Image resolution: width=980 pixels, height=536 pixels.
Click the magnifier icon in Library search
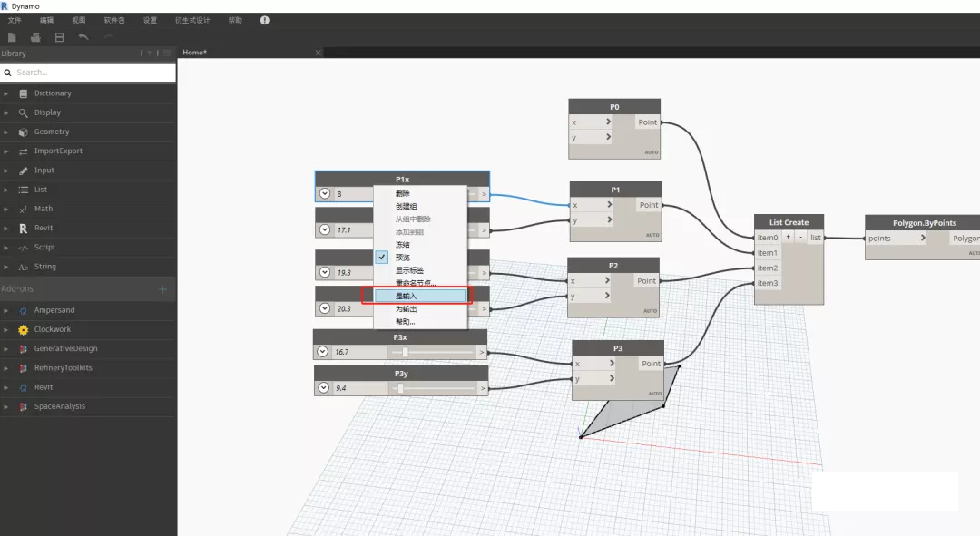pyautogui.click(x=7, y=73)
